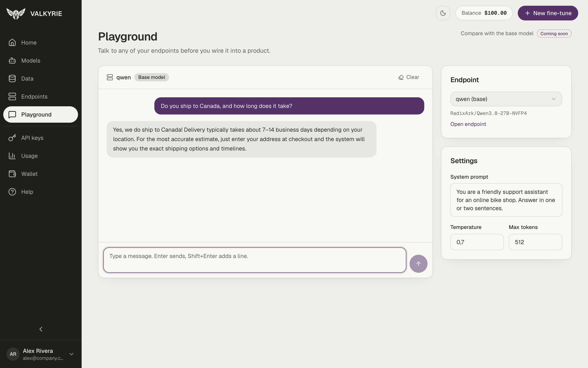588x368 pixels.
Task: Click the Endpoints server icon
Action: (12, 97)
